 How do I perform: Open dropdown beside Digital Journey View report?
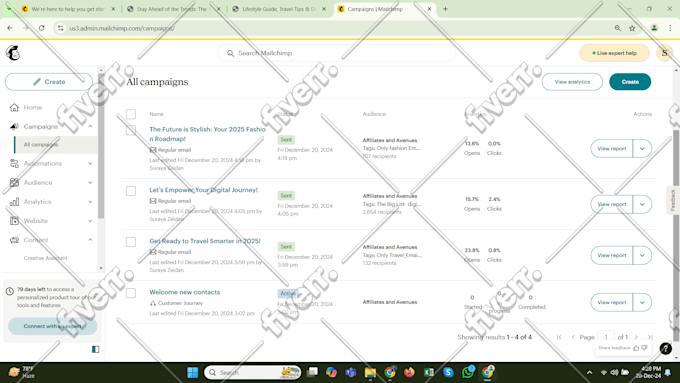point(642,204)
